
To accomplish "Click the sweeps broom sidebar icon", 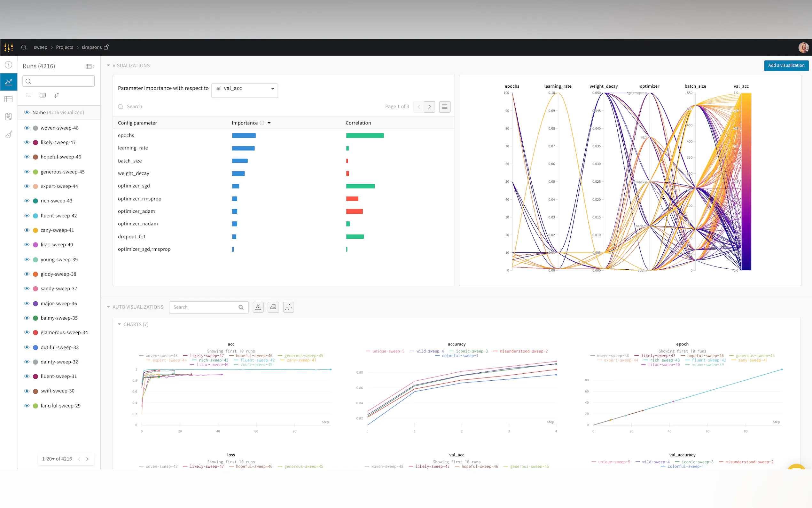I will [8, 134].
